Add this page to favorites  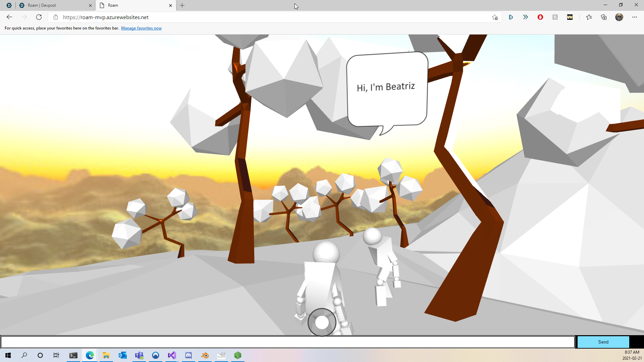[x=495, y=17]
